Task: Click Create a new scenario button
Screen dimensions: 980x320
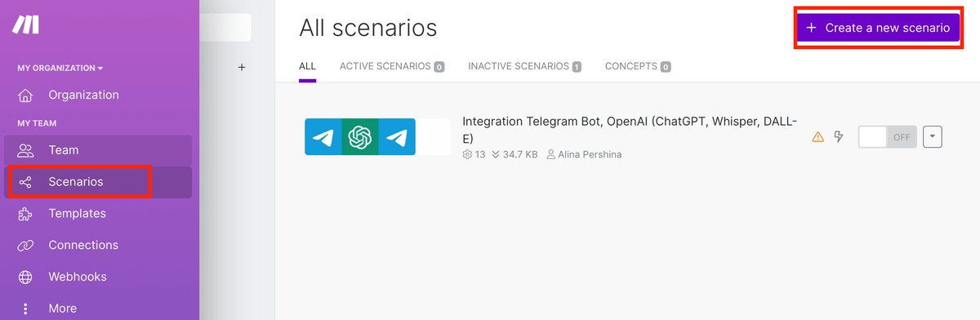Action: [x=878, y=28]
